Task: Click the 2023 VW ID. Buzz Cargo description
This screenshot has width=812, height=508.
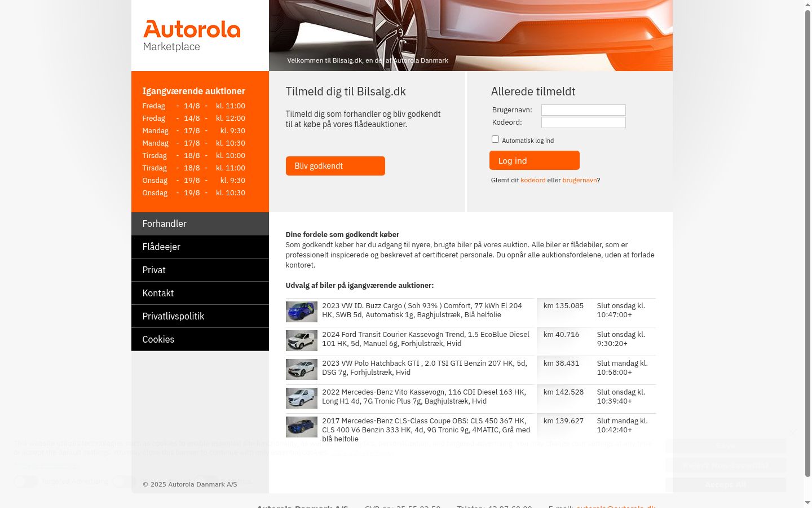Action: (x=422, y=310)
